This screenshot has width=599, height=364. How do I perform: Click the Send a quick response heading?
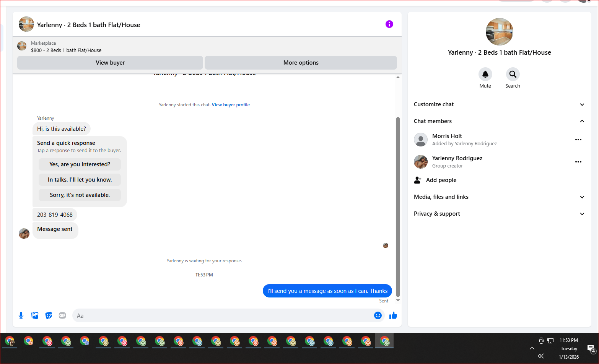[66, 143]
